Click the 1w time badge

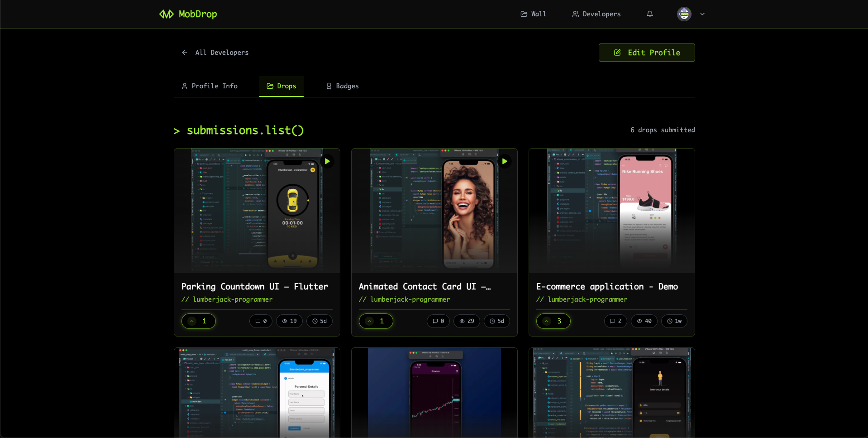(674, 321)
